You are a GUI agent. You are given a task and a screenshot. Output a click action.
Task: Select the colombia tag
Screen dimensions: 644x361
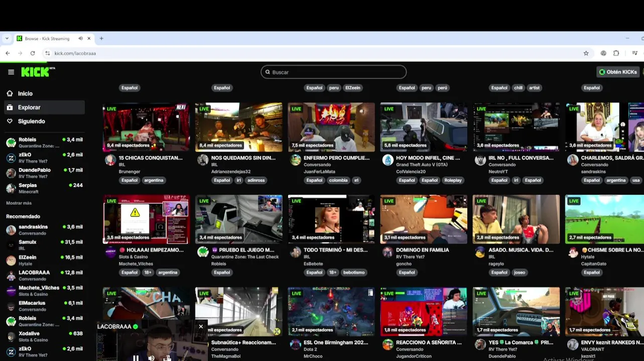tap(338, 180)
